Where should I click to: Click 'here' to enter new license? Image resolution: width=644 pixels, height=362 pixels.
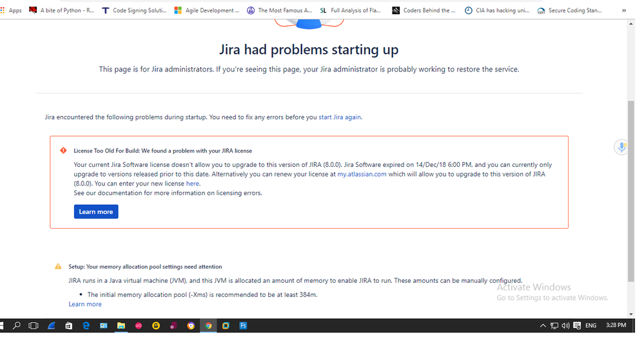click(x=192, y=184)
